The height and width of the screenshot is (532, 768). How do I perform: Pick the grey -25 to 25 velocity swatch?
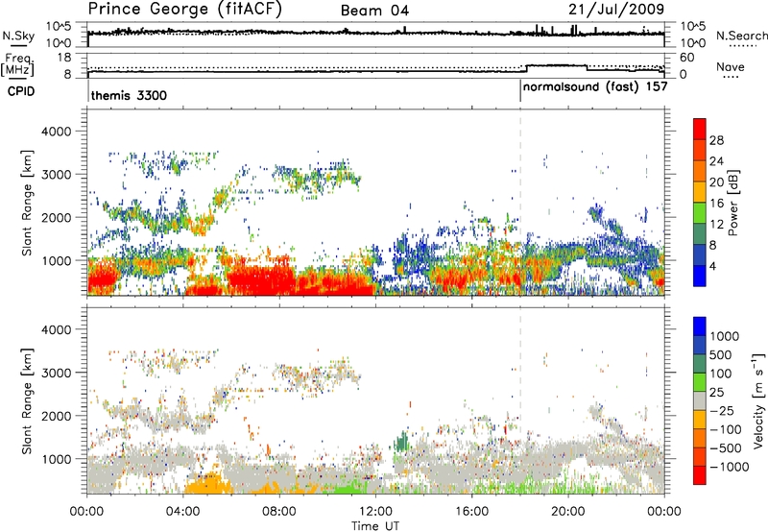click(x=700, y=401)
